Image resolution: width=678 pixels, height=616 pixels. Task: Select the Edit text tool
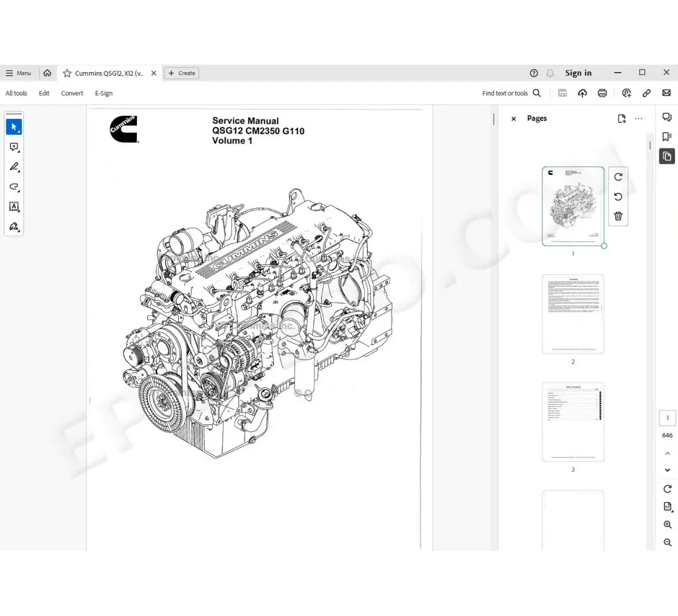14,206
